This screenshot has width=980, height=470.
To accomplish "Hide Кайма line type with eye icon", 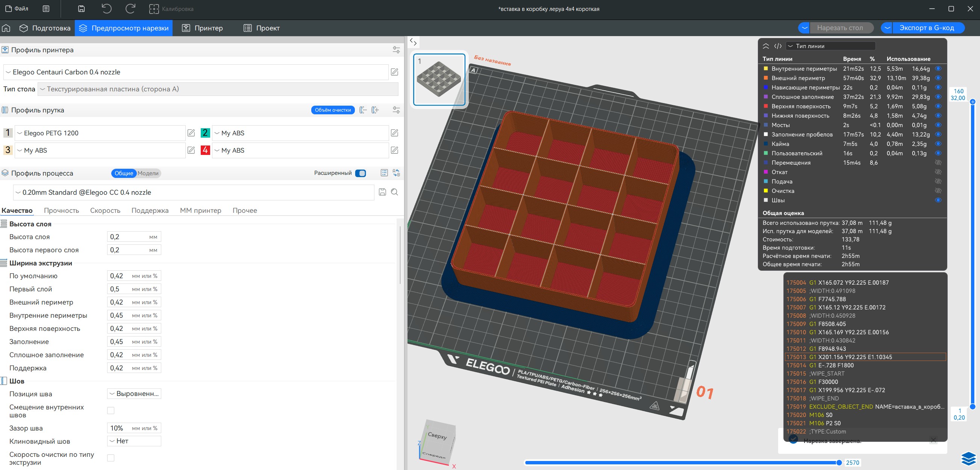I will [x=938, y=144].
